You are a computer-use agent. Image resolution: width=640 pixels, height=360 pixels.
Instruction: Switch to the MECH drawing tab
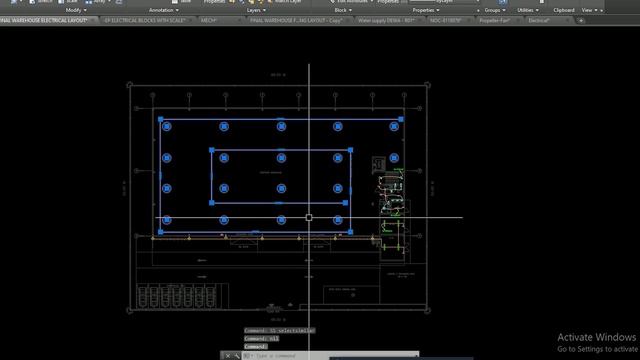tap(209, 20)
